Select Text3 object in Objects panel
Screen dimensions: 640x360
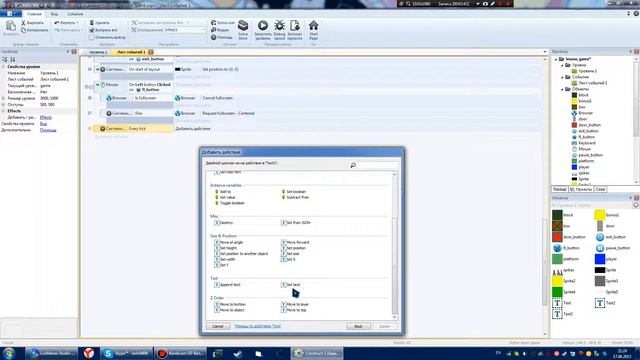point(563,314)
